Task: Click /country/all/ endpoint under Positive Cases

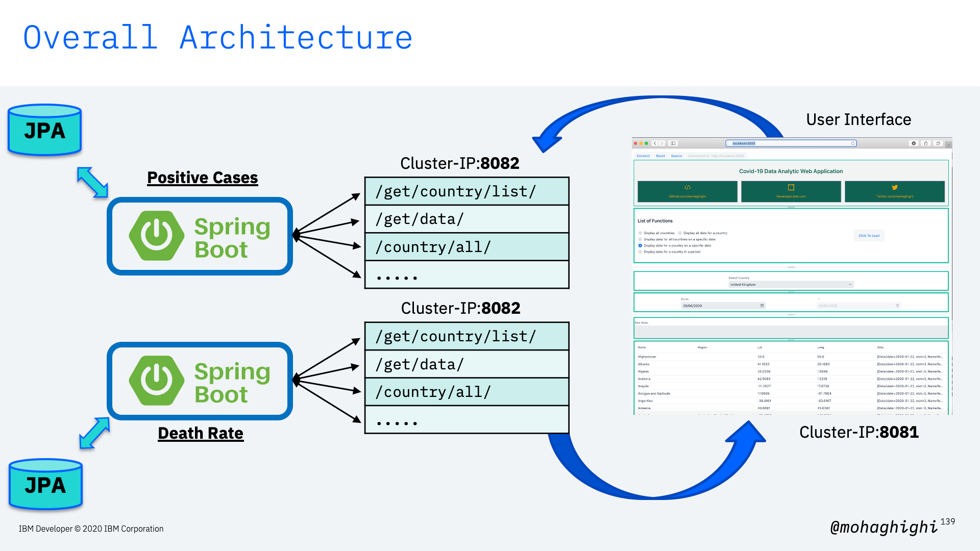Action: click(467, 247)
